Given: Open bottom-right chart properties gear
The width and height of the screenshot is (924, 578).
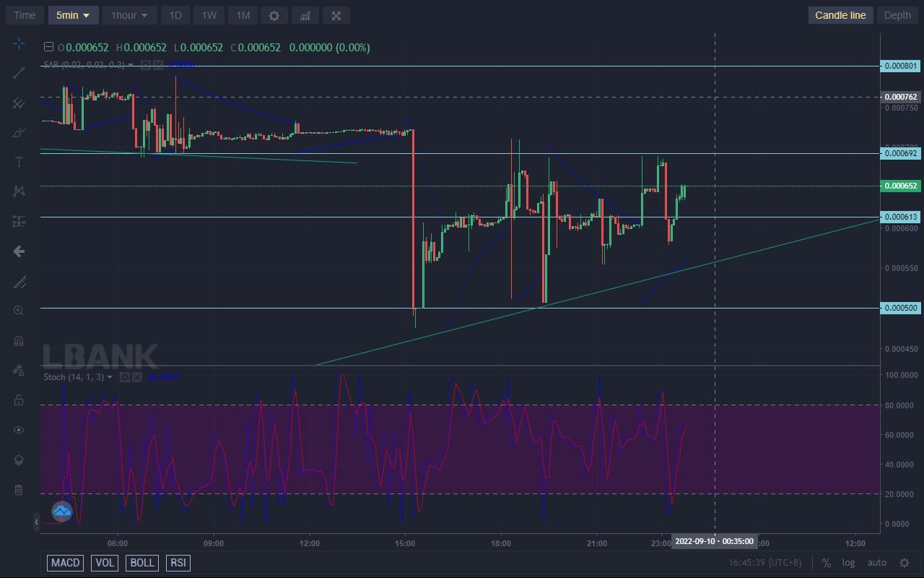Looking at the screenshot, I should pos(904,563).
